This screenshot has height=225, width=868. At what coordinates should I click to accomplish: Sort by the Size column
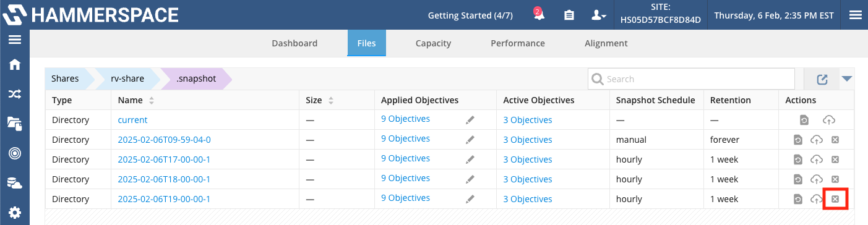pyautogui.click(x=320, y=100)
